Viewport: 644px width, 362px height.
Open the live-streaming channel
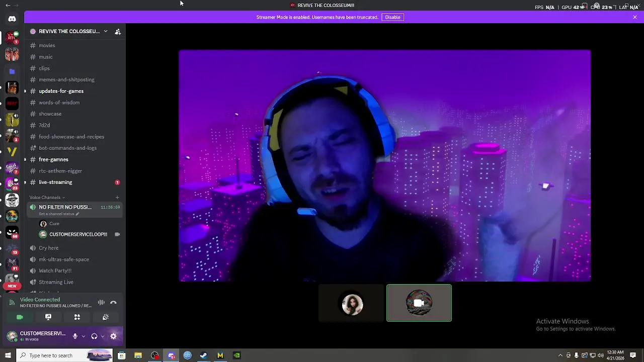[75, 182]
